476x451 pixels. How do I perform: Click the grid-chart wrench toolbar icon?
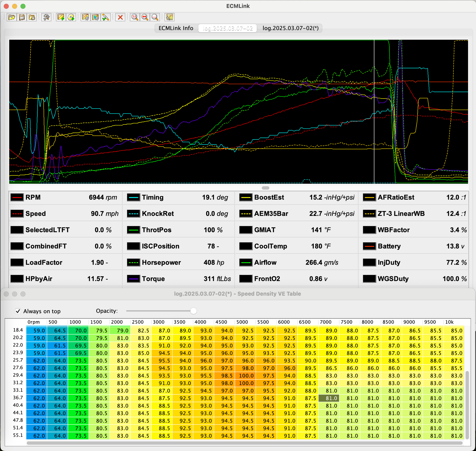tap(169, 17)
